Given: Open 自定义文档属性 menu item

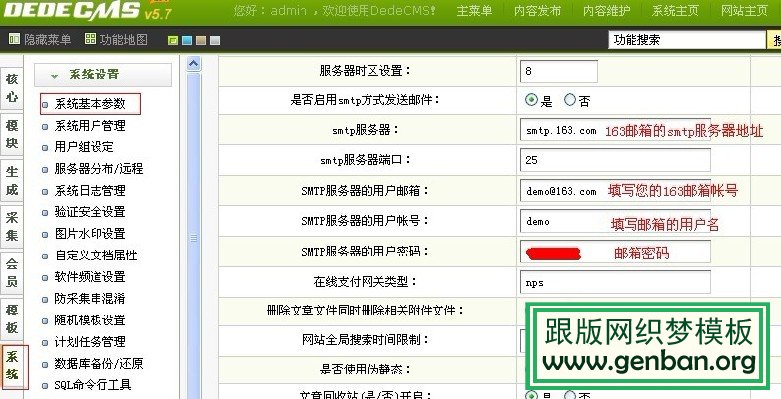Looking at the screenshot, I should [96, 256].
